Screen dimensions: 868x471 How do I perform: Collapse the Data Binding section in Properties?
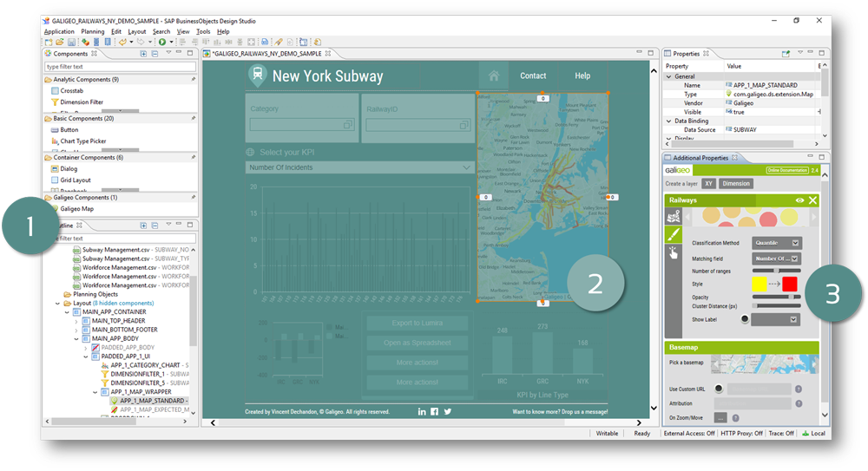click(x=668, y=121)
